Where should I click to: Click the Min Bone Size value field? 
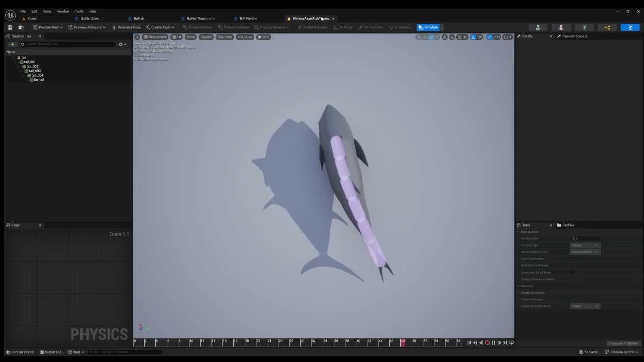[x=585, y=238]
